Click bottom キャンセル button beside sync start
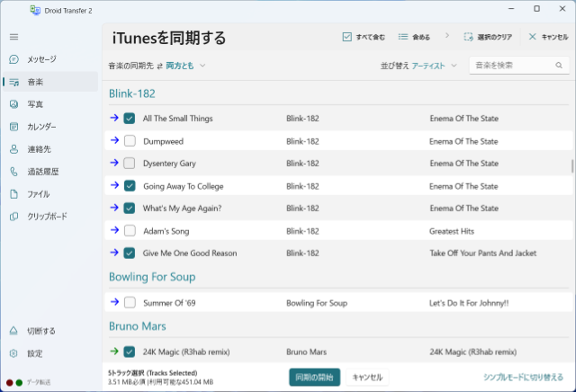Viewport: 576px width, 392px height. [x=367, y=378]
